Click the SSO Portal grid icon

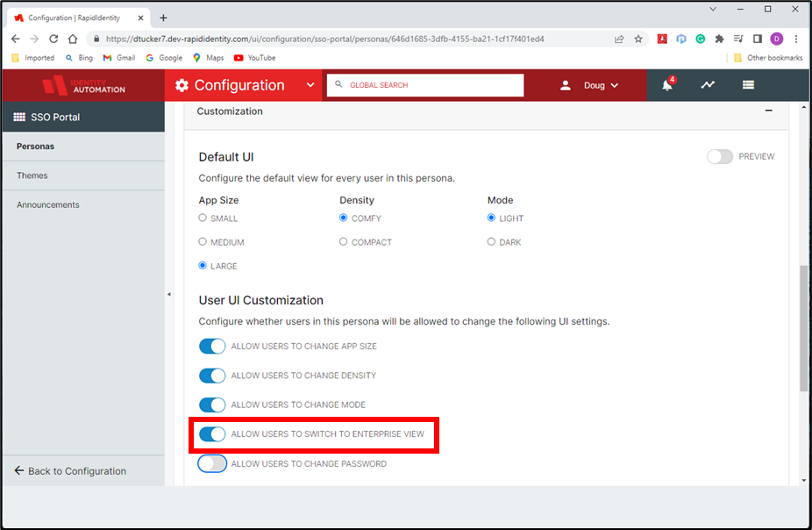point(19,117)
